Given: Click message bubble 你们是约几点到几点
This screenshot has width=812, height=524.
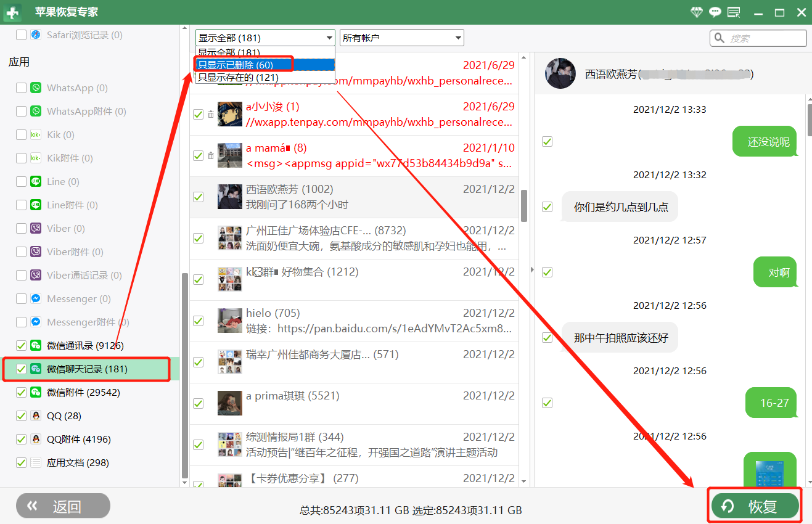Looking at the screenshot, I should pos(620,207).
